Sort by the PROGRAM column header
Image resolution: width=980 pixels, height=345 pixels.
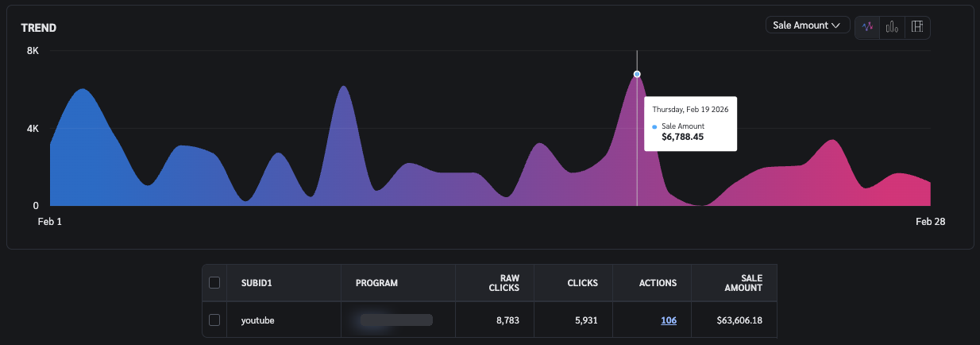376,283
